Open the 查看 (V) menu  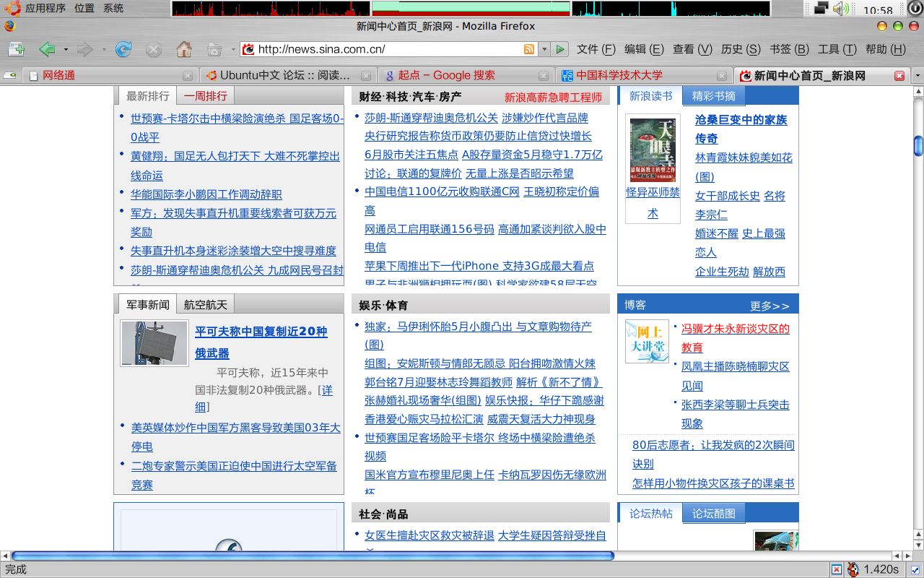[692, 49]
